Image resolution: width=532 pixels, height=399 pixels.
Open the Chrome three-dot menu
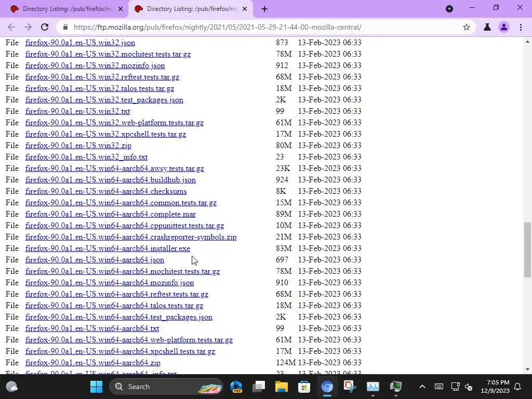point(521,27)
